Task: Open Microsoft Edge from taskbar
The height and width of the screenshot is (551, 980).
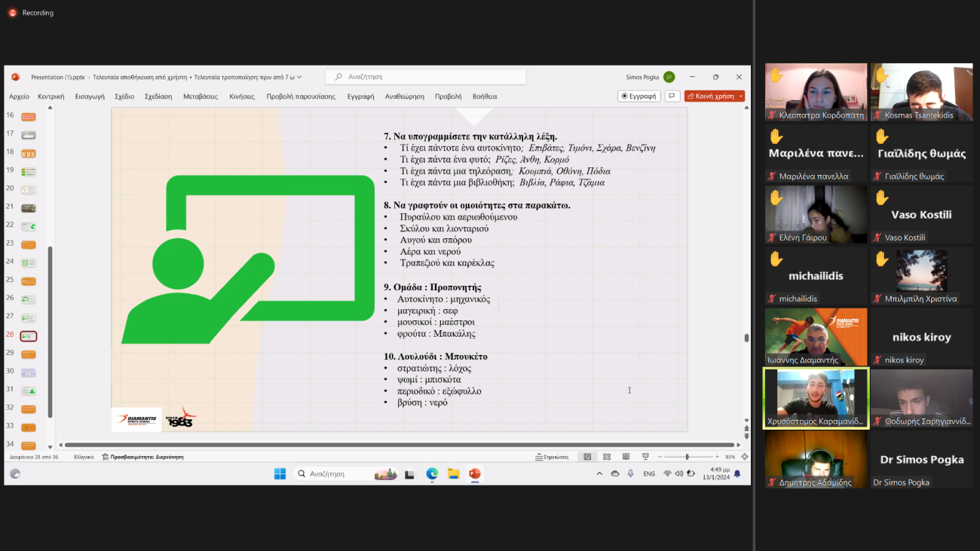Action: (x=432, y=474)
